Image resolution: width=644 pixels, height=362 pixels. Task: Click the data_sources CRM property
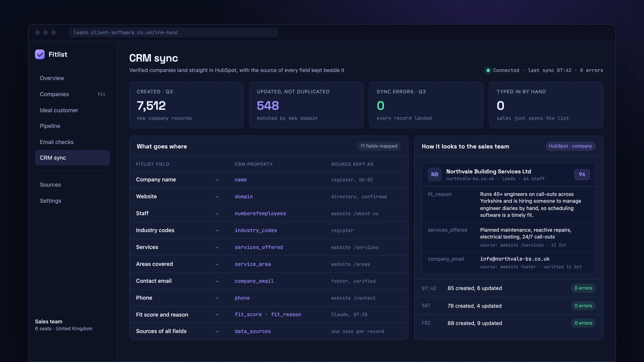(x=253, y=331)
